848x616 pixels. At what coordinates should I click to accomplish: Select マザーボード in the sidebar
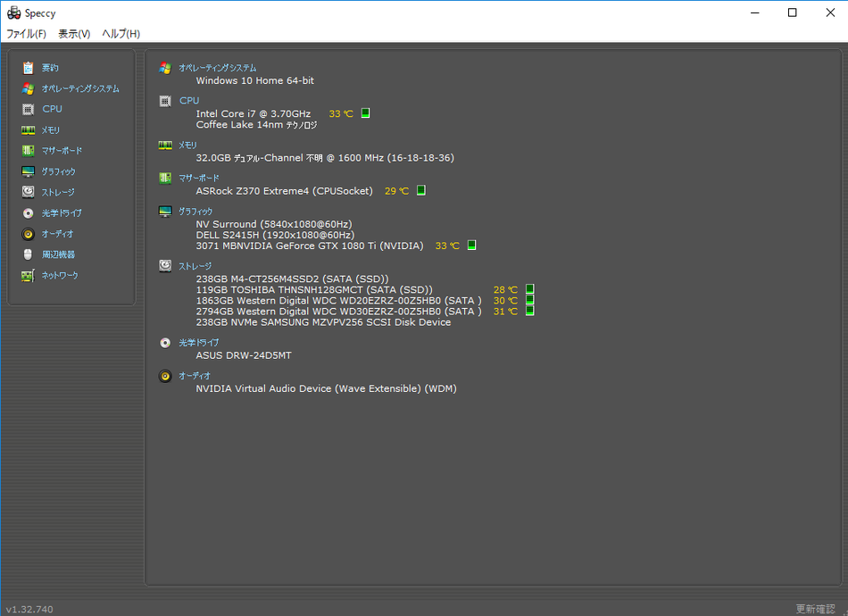click(62, 150)
